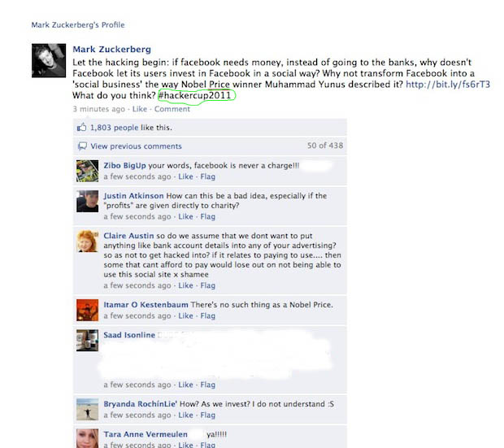Open the 1,803 people likes list
The height and width of the screenshot is (448, 504).
pos(114,128)
